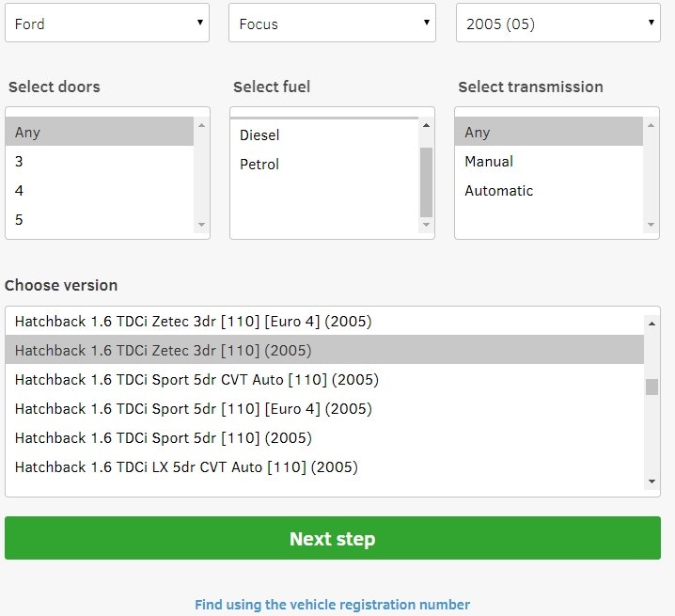The width and height of the screenshot is (675, 616).
Task: Open the 2005 (05) year dropdown
Action: [x=557, y=24]
